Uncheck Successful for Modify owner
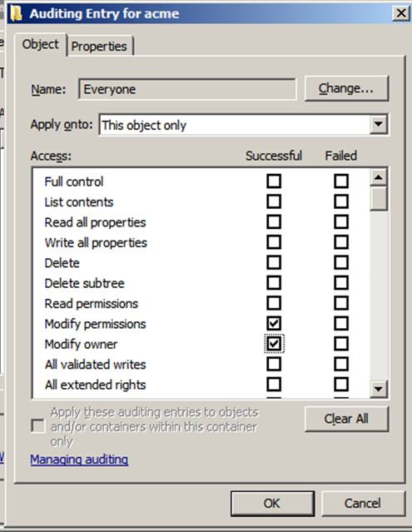412x532 pixels. click(x=274, y=344)
